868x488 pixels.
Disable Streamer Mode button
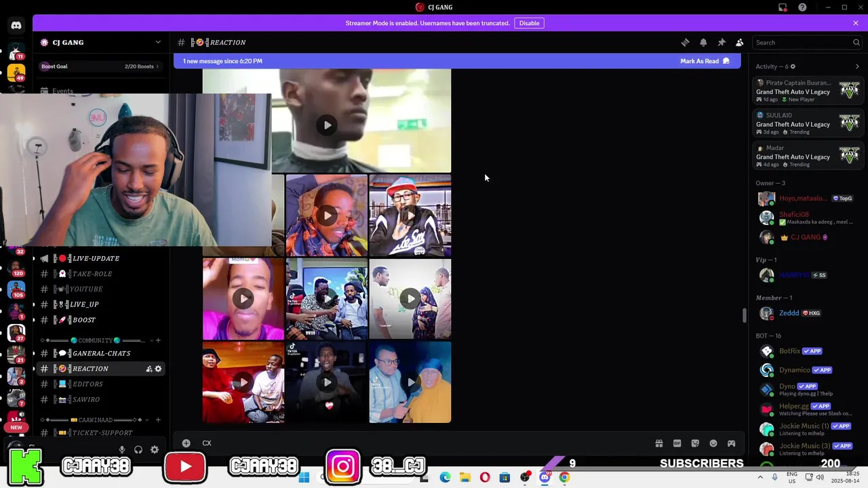(529, 23)
